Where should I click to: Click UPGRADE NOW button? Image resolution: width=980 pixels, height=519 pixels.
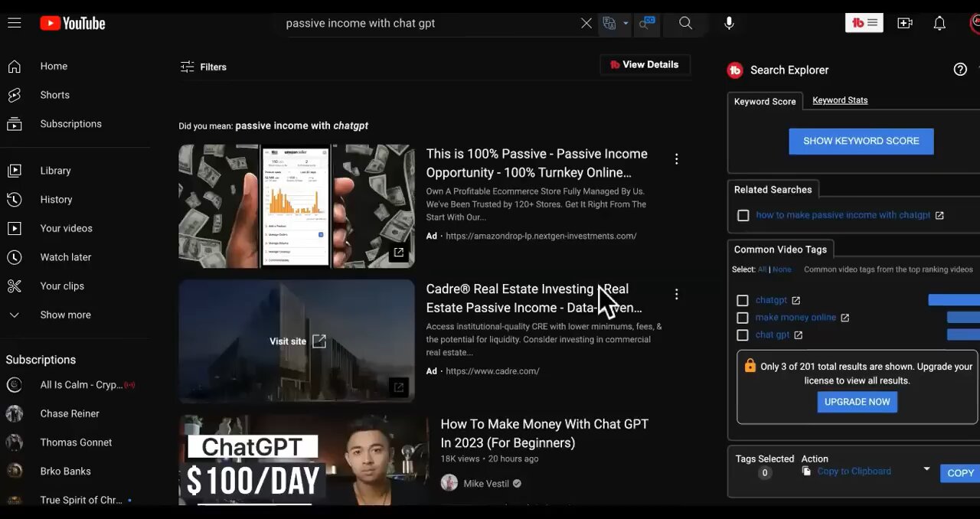(857, 403)
